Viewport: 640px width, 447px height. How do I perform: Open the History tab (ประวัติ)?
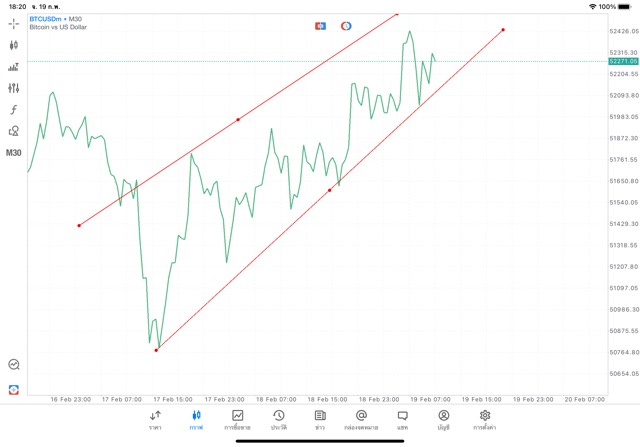coord(278,419)
